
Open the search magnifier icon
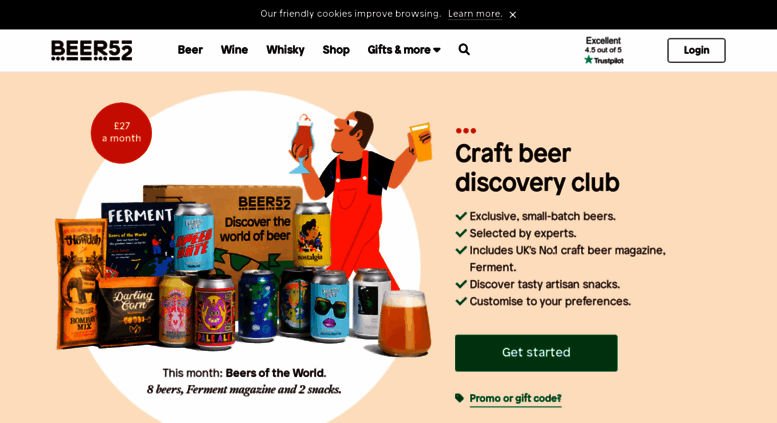464,50
